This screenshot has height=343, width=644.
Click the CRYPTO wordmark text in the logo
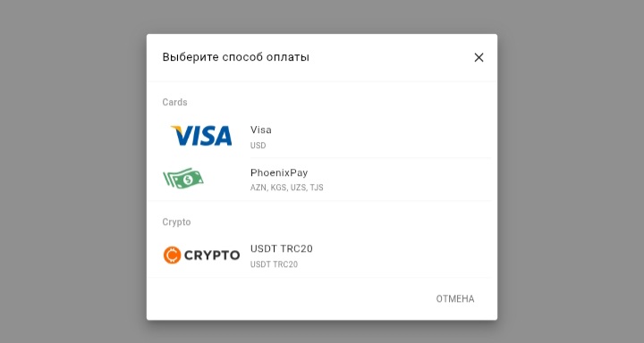click(212, 255)
